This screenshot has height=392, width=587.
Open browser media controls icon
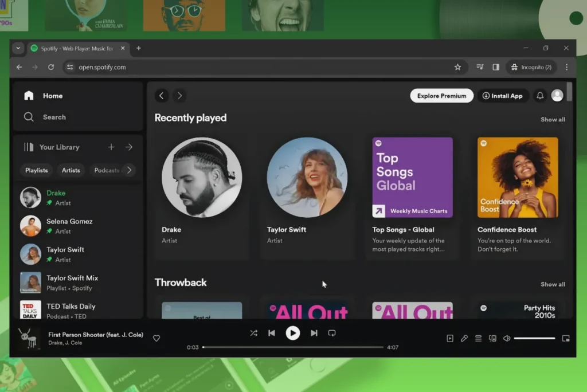pyautogui.click(x=480, y=67)
